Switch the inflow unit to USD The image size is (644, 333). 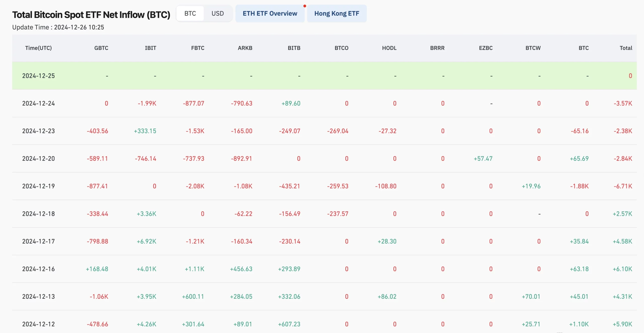[218, 13]
